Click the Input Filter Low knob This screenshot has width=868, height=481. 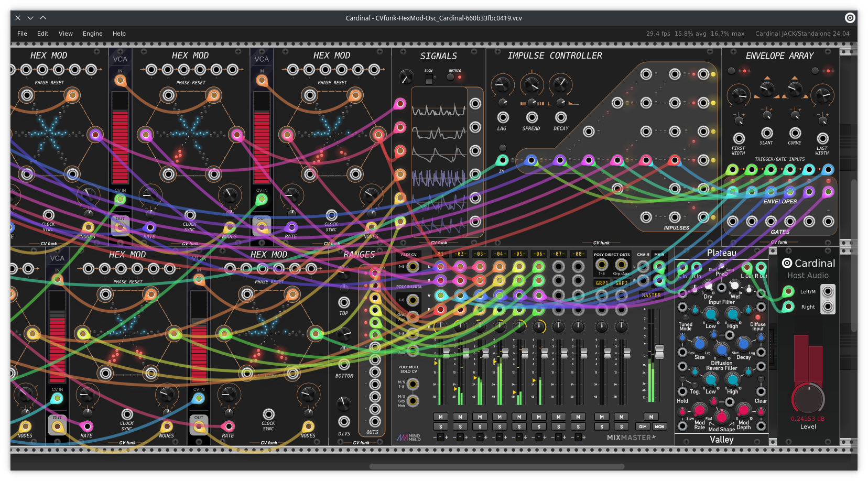(710, 314)
